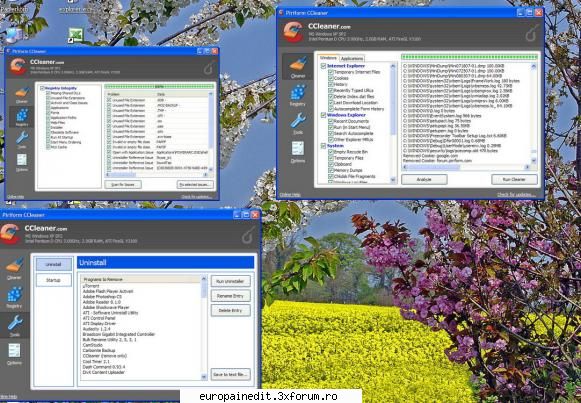Toggle the Cookies checkbox
Image resolution: width=581 pixels, height=403 pixels.
[x=331, y=78]
